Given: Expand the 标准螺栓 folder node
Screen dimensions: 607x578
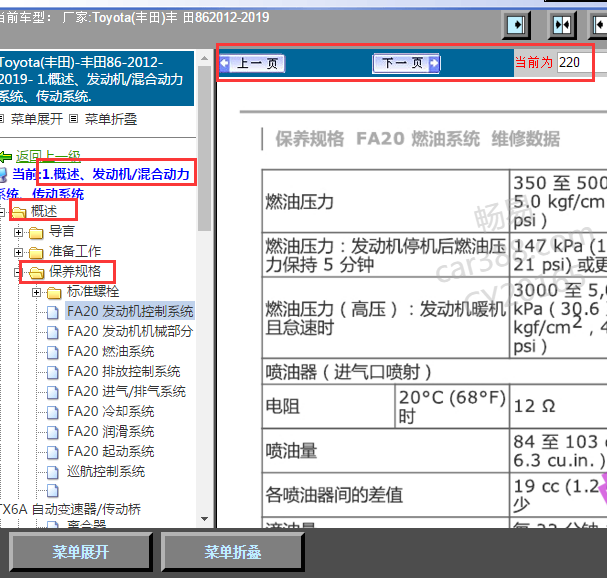Looking at the screenshot, I should (x=36, y=292).
